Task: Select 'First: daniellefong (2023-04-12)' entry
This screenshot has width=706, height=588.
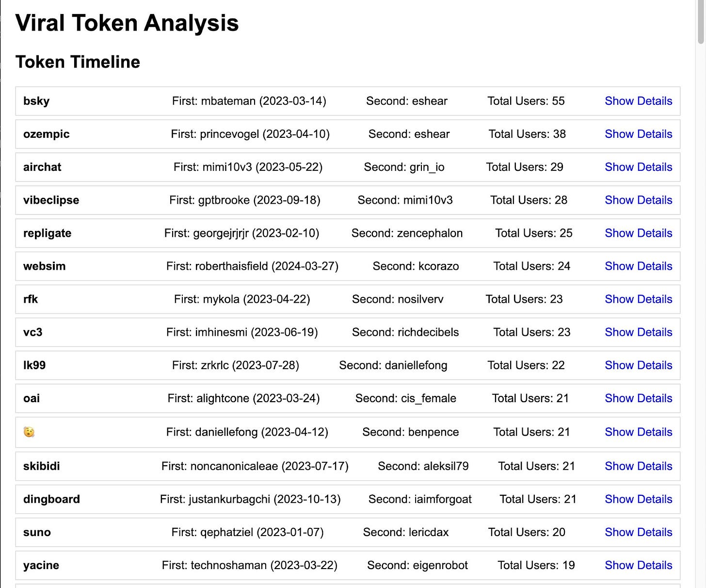Action: coord(247,432)
